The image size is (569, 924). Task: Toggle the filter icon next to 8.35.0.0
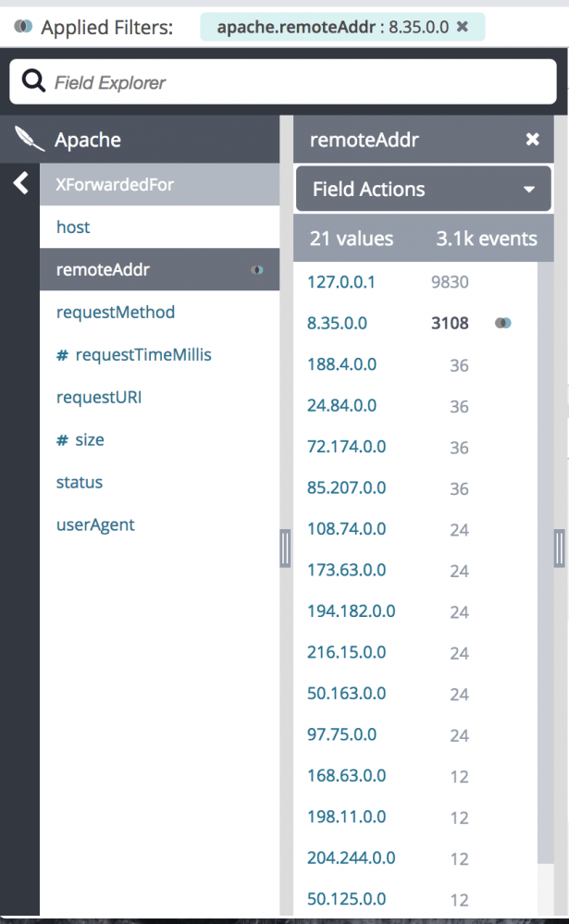tap(502, 323)
